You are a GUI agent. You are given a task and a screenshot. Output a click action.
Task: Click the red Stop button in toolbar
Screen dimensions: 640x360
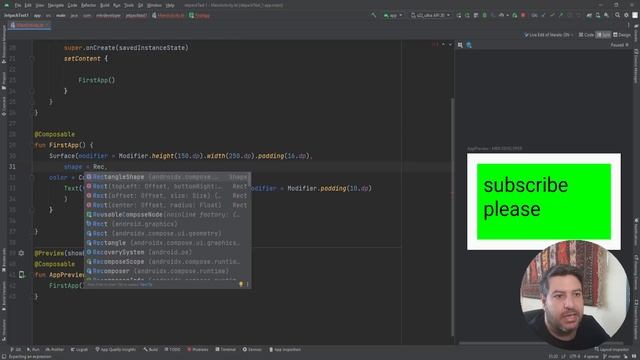(x=523, y=15)
